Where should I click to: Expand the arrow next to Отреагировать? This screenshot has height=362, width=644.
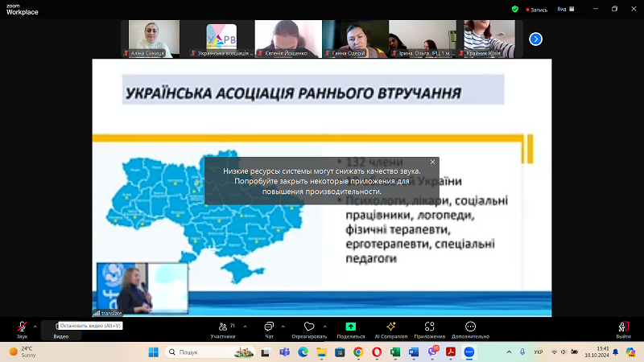tap(325, 327)
